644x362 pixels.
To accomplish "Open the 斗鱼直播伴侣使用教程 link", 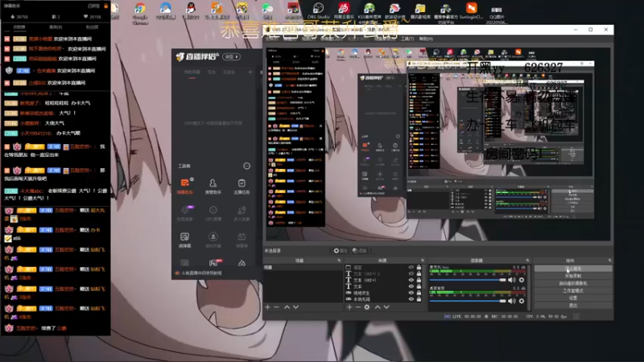I will point(201,273).
